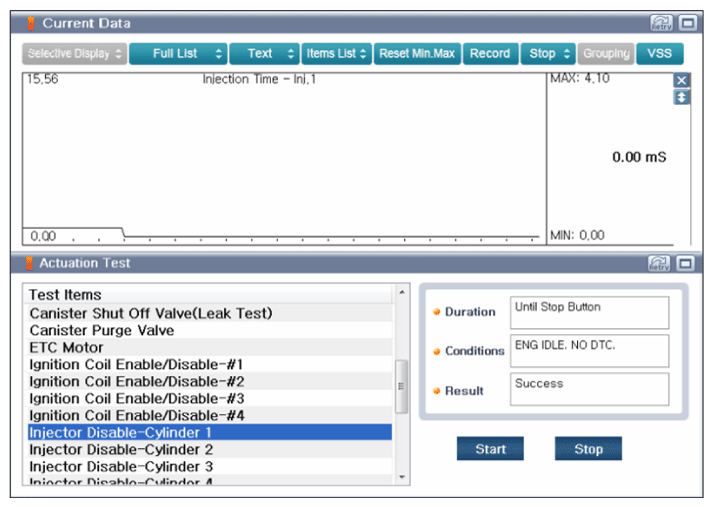Click the graph expand/collapse arrows icon
This screenshot has height=507, width=713.
pos(682,97)
